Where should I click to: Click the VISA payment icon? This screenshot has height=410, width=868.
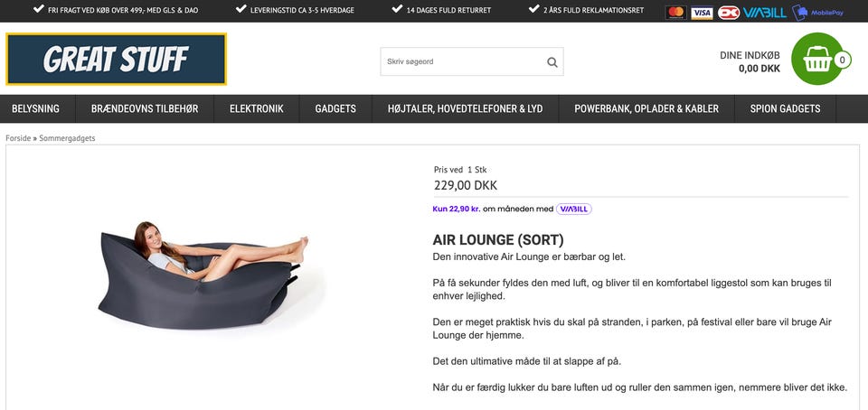[x=702, y=12]
